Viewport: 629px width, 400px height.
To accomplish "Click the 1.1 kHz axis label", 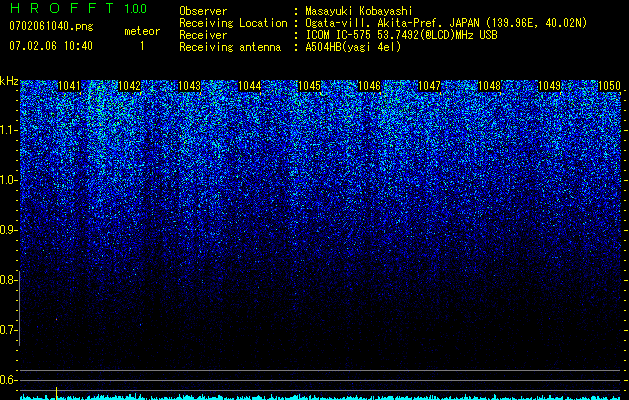I will click(8, 130).
